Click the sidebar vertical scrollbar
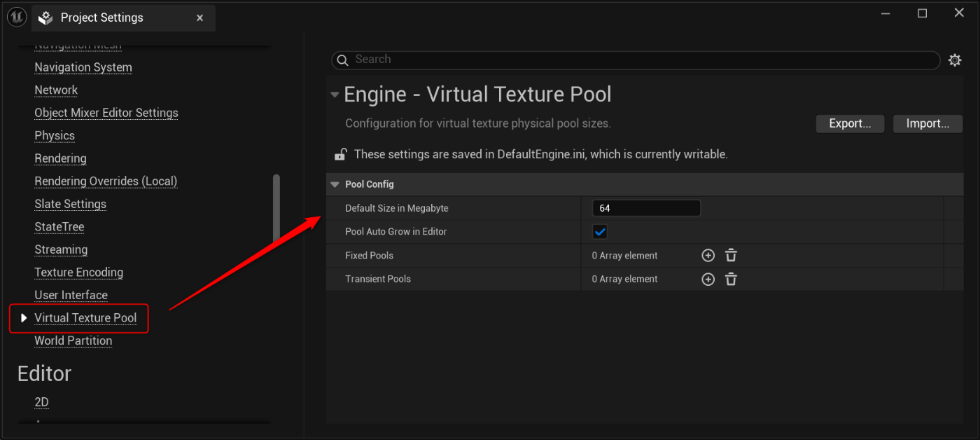This screenshot has width=980, height=440. 276,210
